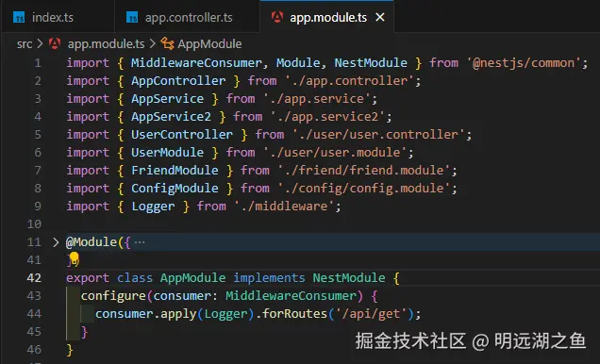Expand the folded @Module block on line 11
The image size is (600, 364).
coord(56,242)
